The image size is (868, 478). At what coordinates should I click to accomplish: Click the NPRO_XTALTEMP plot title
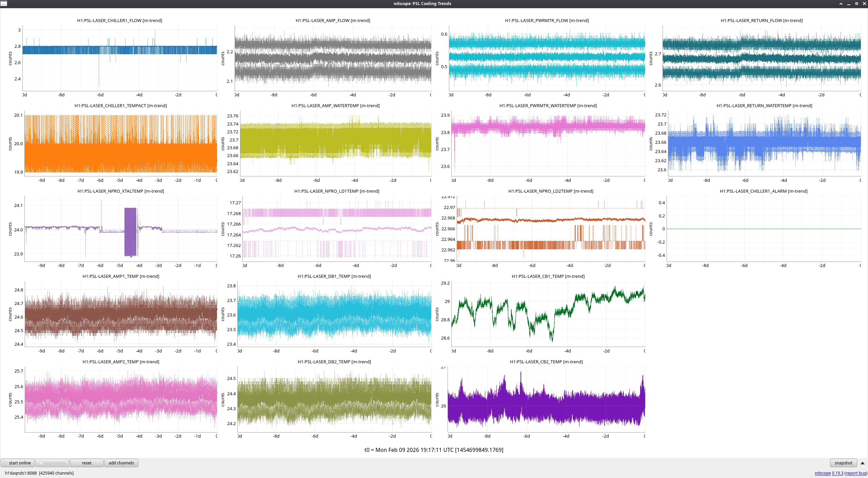pyautogui.click(x=120, y=191)
